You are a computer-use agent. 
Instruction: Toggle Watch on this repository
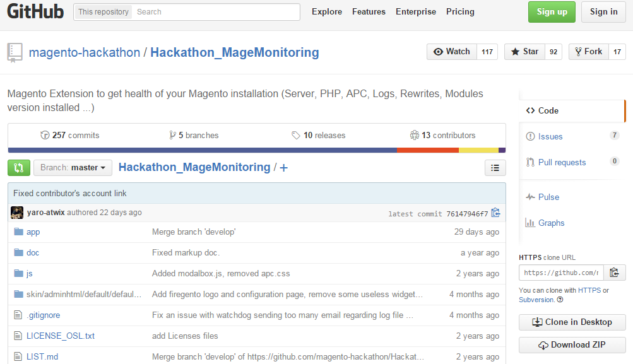point(452,52)
